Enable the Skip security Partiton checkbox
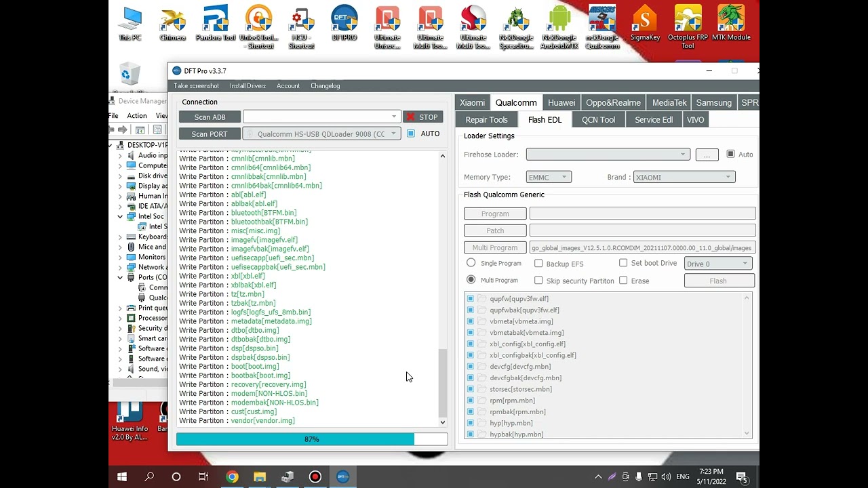Viewport: 868px width, 488px height. click(x=538, y=281)
